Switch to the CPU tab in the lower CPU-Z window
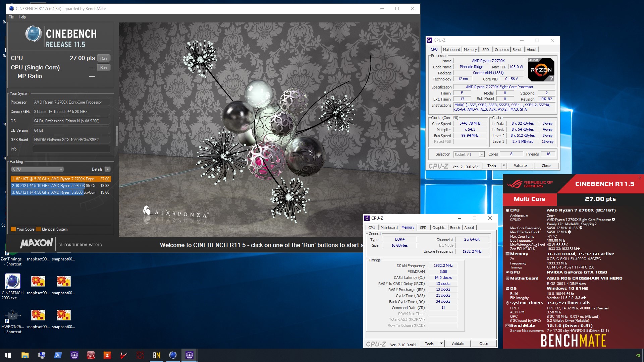The width and height of the screenshot is (644, 362). tap(372, 228)
